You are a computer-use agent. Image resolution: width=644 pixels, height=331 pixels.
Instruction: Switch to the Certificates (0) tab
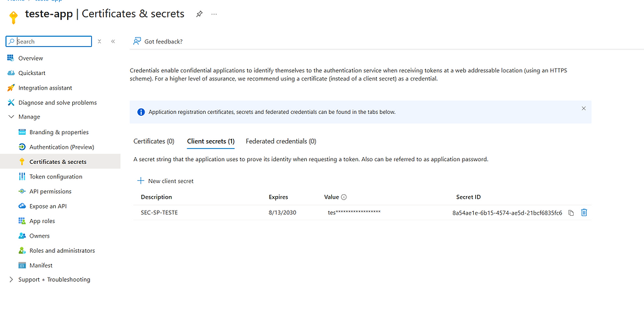[154, 141]
